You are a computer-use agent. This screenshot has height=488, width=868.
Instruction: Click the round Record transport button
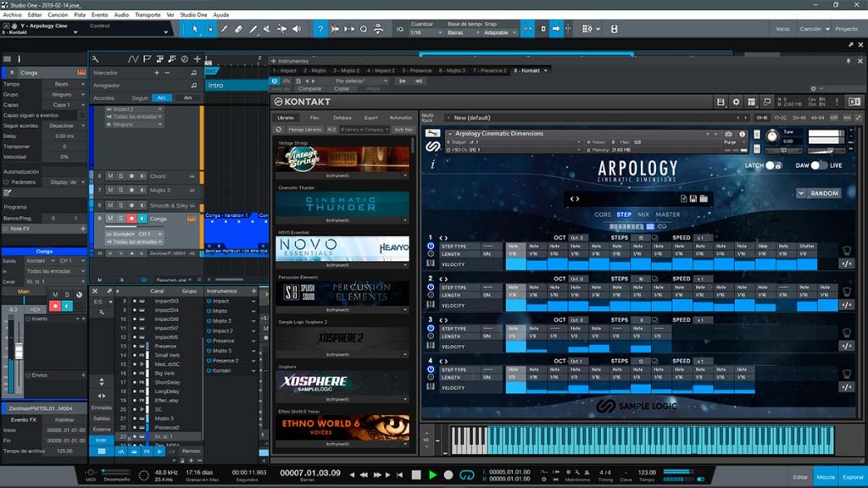click(448, 474)
